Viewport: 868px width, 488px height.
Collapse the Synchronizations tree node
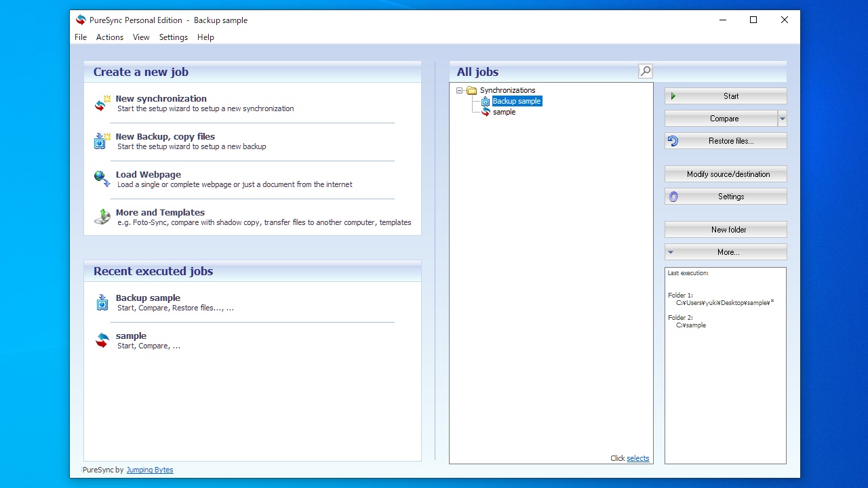coord(459,90)
